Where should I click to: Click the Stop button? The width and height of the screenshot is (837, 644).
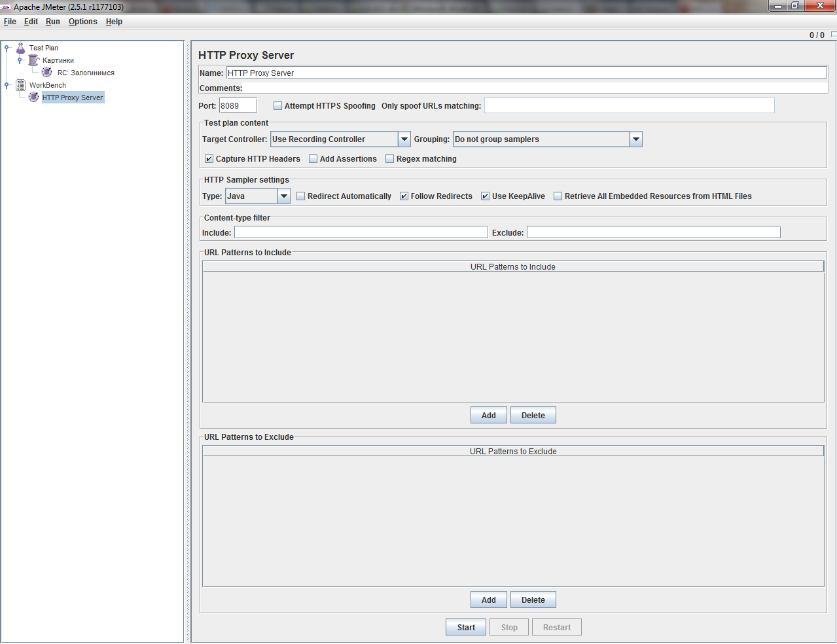pos(509,628)
